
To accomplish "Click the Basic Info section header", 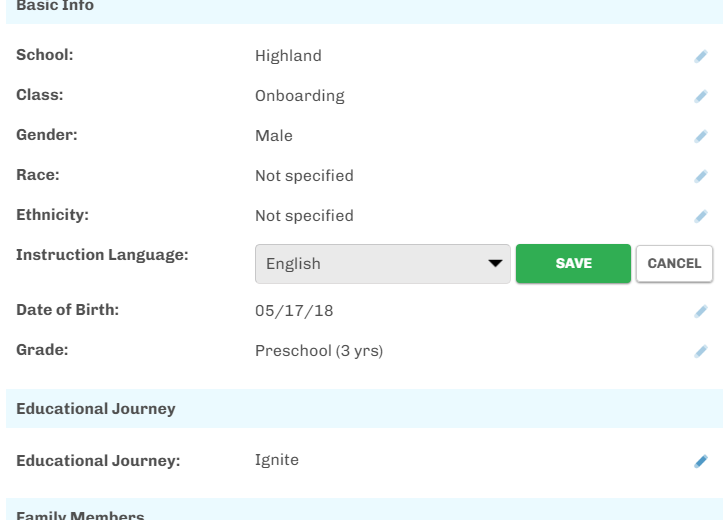I will tap(55, 7).
